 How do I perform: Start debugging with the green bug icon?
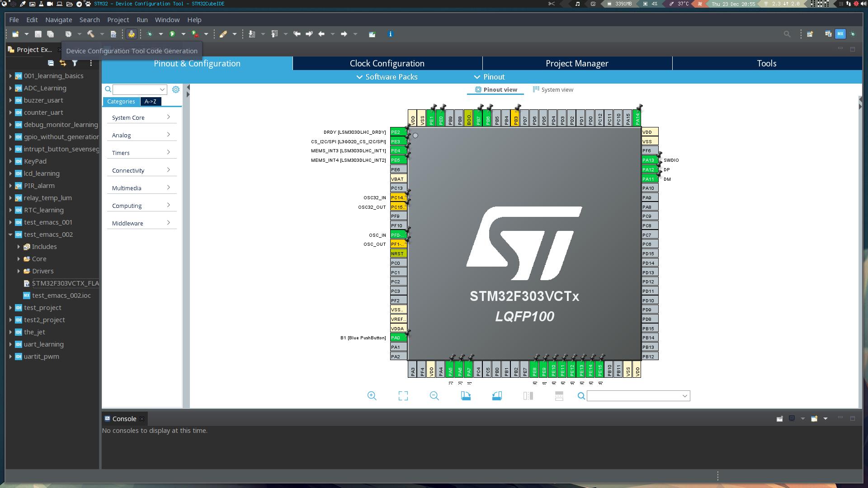tap(150, 34)
